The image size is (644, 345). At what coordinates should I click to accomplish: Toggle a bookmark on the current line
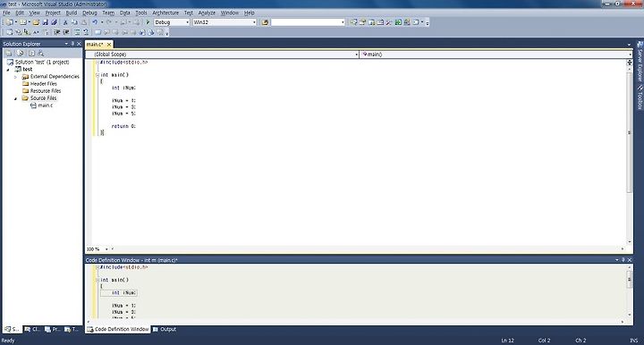point(97,32)
